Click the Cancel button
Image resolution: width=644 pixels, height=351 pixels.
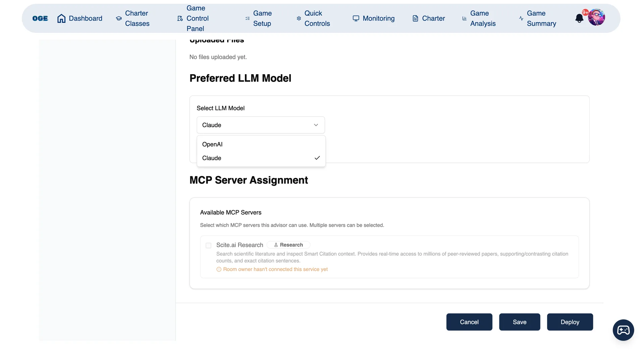pyautogui.click(x=469, y=322)
